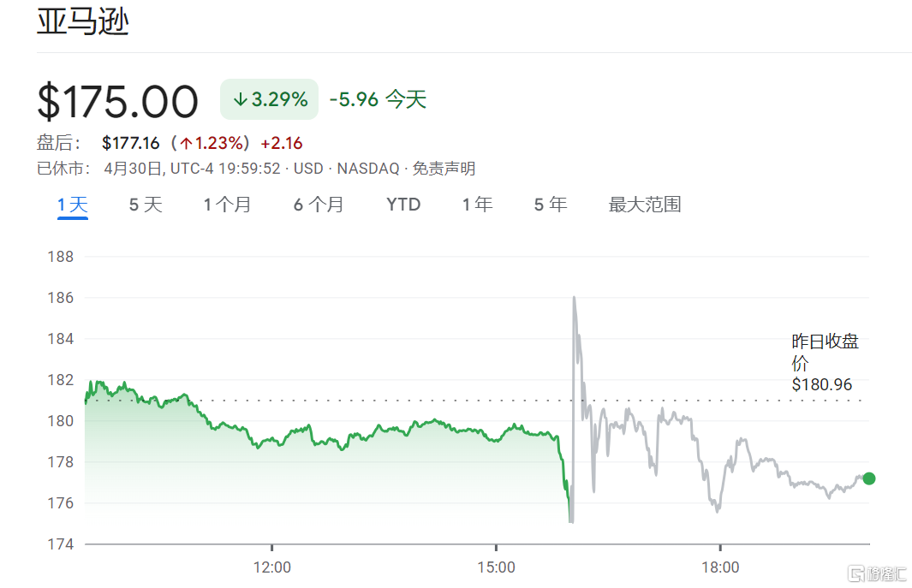912x588 pixels.
Task: Select the YTD chart tab
Action: (x=403, y=205)
